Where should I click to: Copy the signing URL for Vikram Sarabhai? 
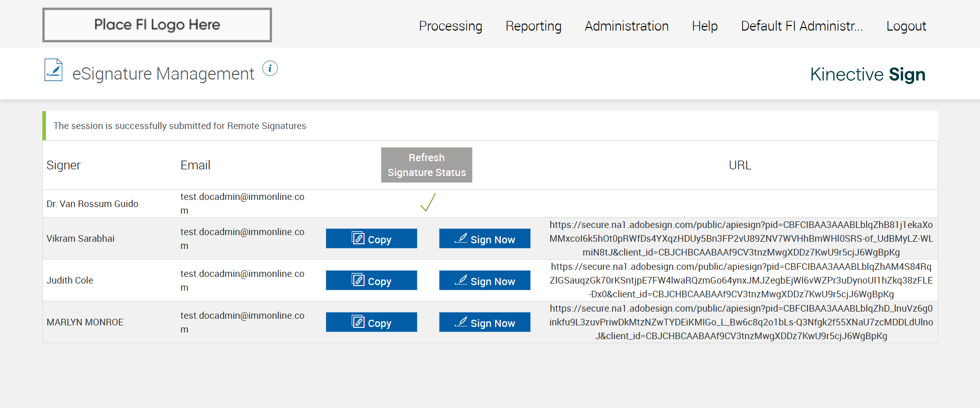pos(371,239)
